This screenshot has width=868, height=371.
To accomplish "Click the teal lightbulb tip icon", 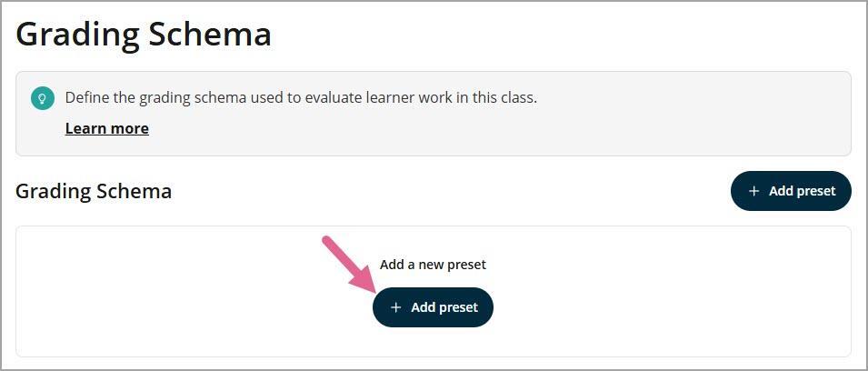I will pyautogui.click(x=42, y=98).
